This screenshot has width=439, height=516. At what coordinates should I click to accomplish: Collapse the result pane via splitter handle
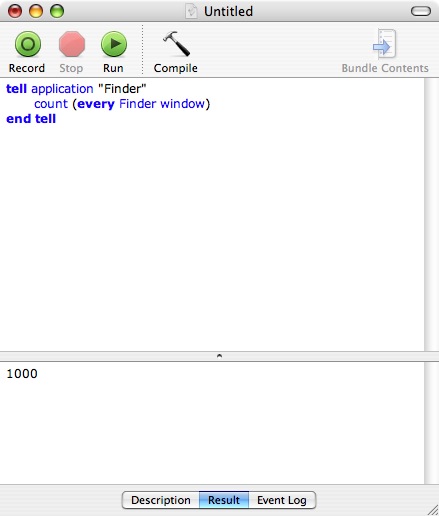219,356
